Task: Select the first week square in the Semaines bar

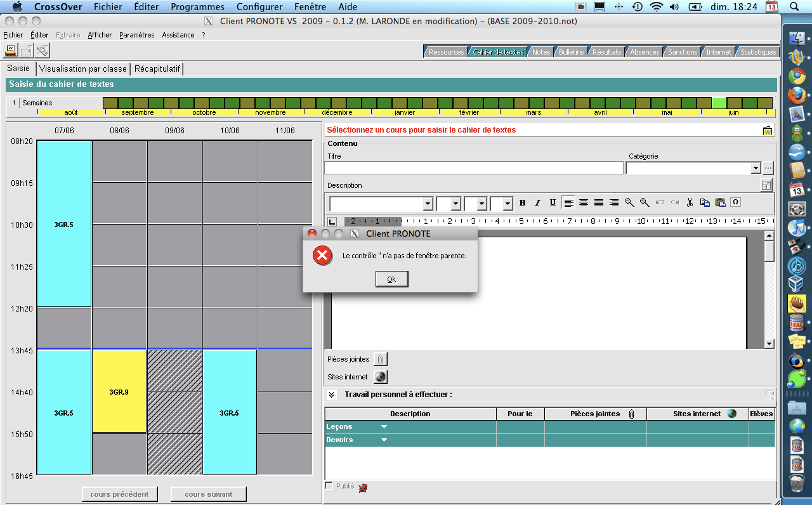Action: pos(110,103)
